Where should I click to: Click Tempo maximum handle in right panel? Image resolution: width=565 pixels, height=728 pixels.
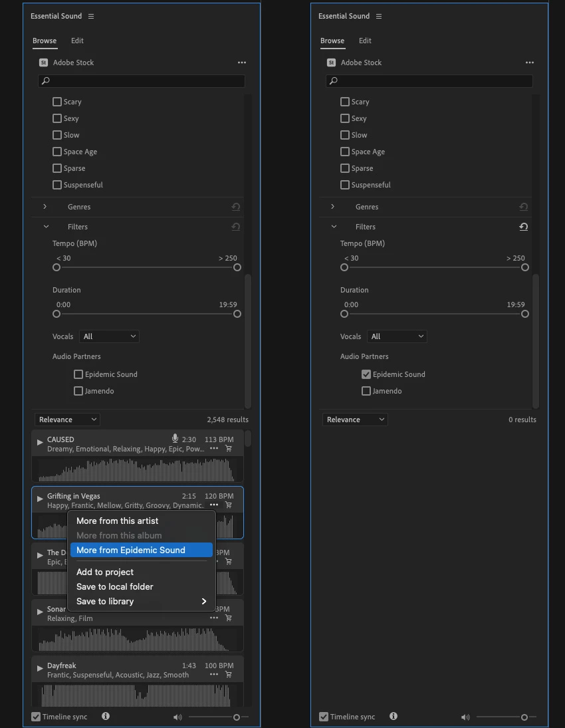coord(525,267)
